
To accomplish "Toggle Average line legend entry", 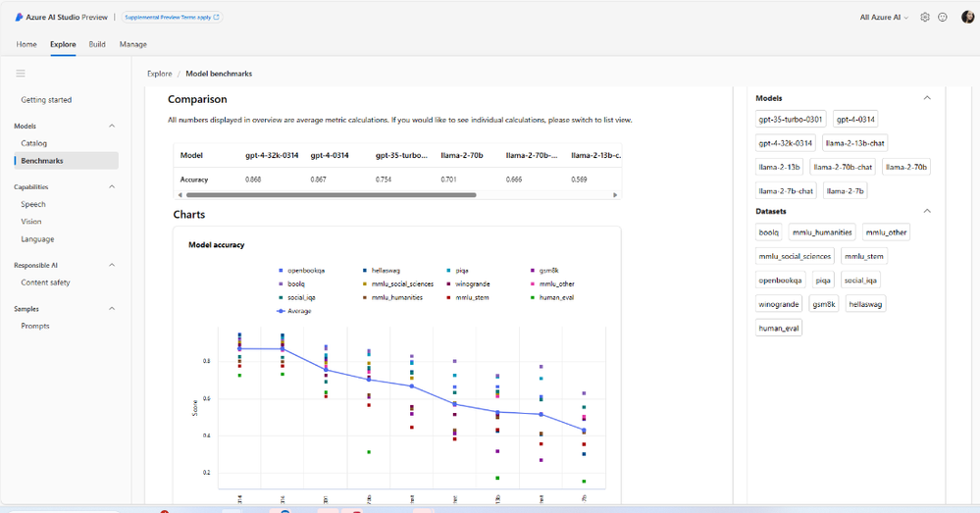I will click(x=293, y=311).
